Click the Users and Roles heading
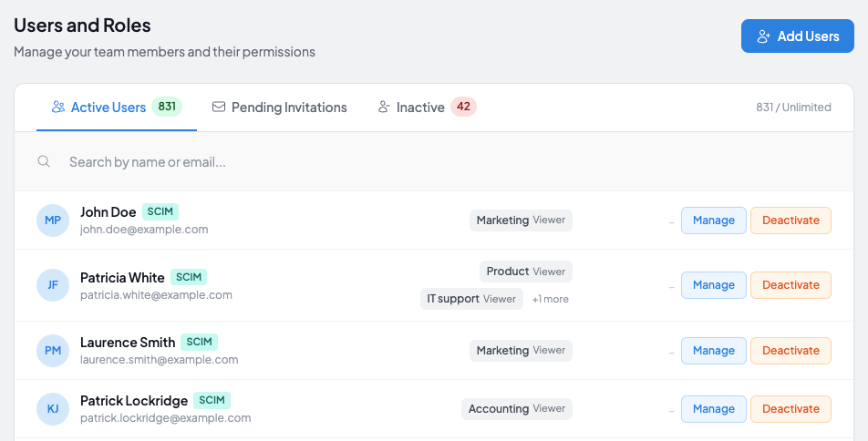 (x=82, y=26)
